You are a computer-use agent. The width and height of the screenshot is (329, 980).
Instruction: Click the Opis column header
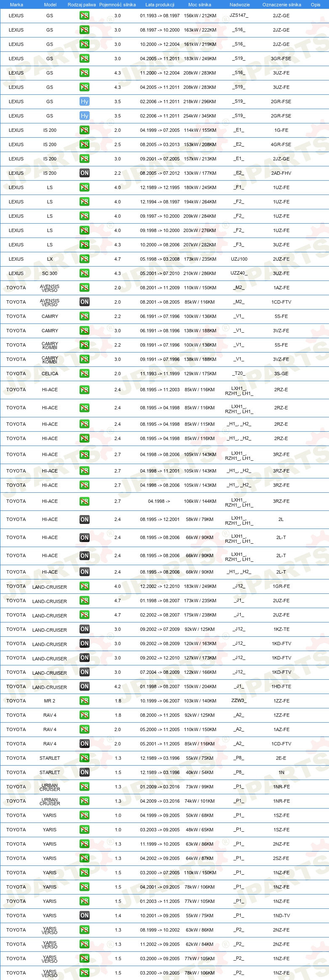click(x=316, y=5)
